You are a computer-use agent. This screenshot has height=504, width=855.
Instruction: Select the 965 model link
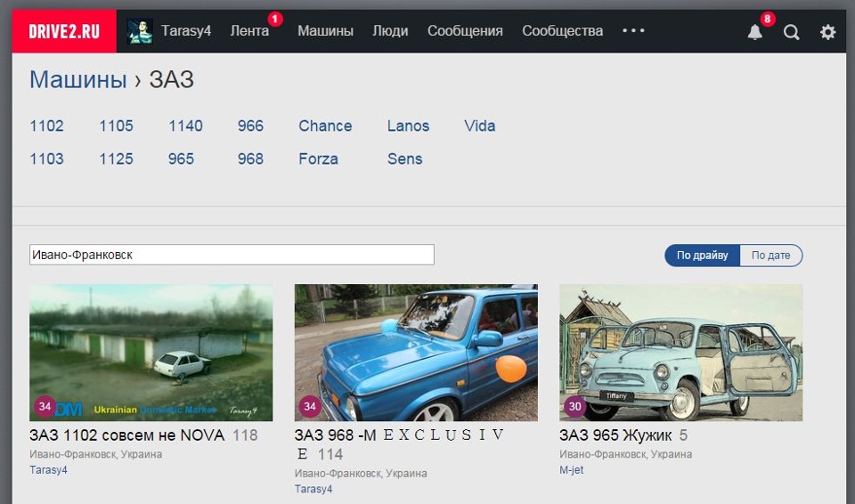181,159
